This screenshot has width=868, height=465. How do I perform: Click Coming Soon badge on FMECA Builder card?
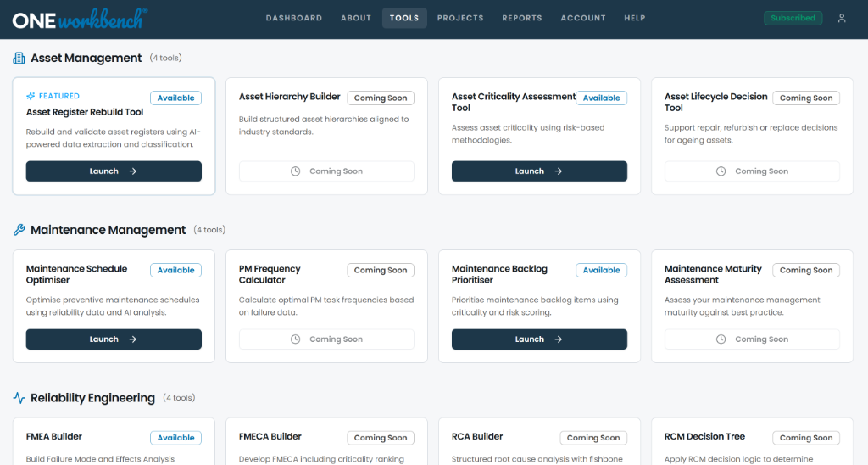[x=381, y=438]
